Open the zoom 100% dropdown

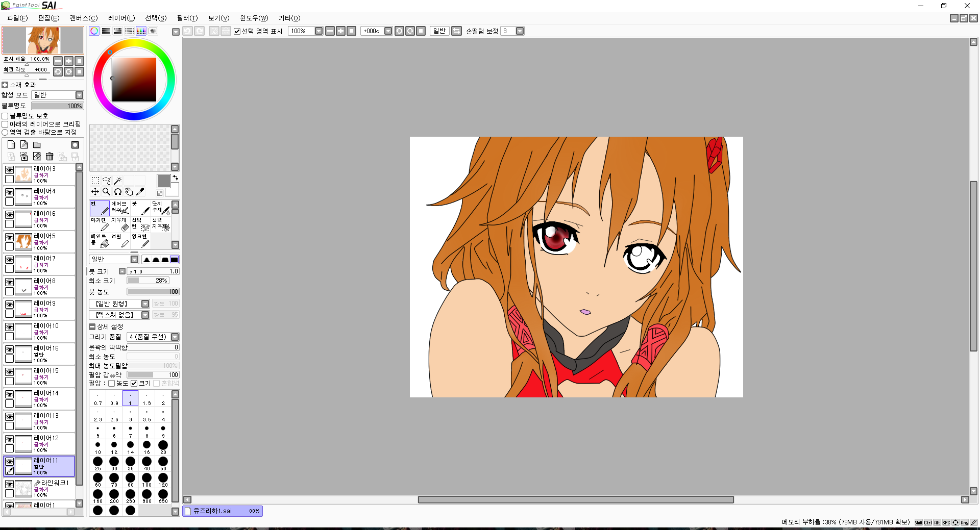tap(319, 31)
